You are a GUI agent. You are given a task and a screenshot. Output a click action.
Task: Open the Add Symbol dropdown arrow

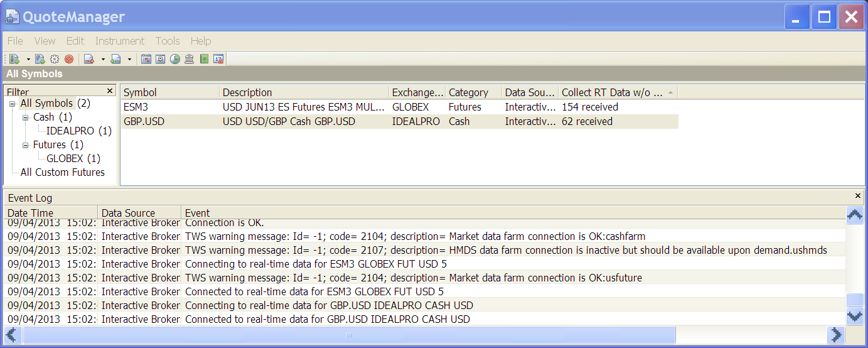point(28,59)
